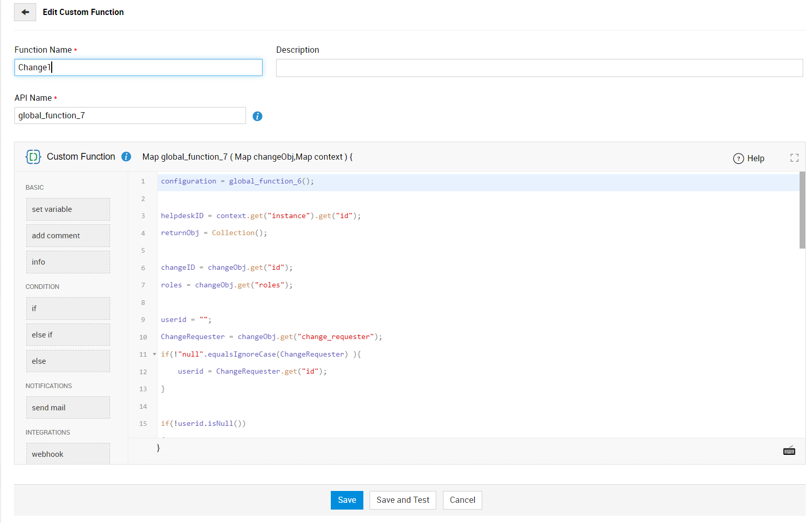Click the Save button
Screen dimensions: 812x523
347,500
